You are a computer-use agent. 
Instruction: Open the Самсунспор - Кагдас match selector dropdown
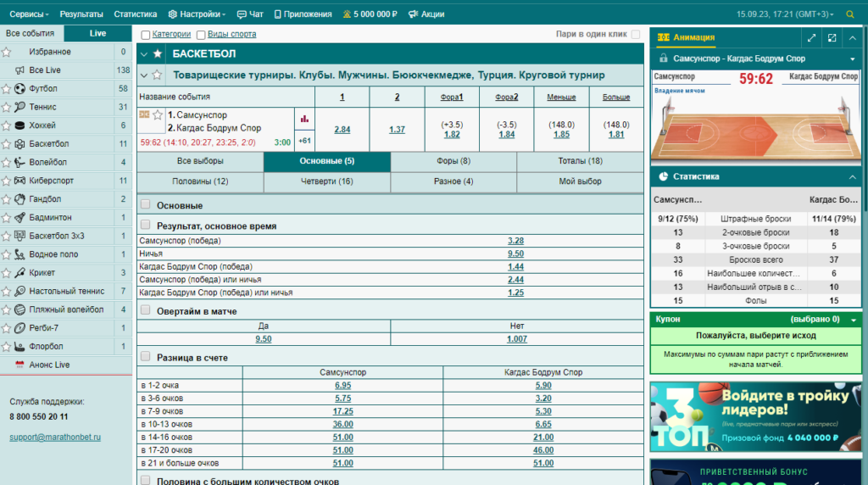click(853, 59)
